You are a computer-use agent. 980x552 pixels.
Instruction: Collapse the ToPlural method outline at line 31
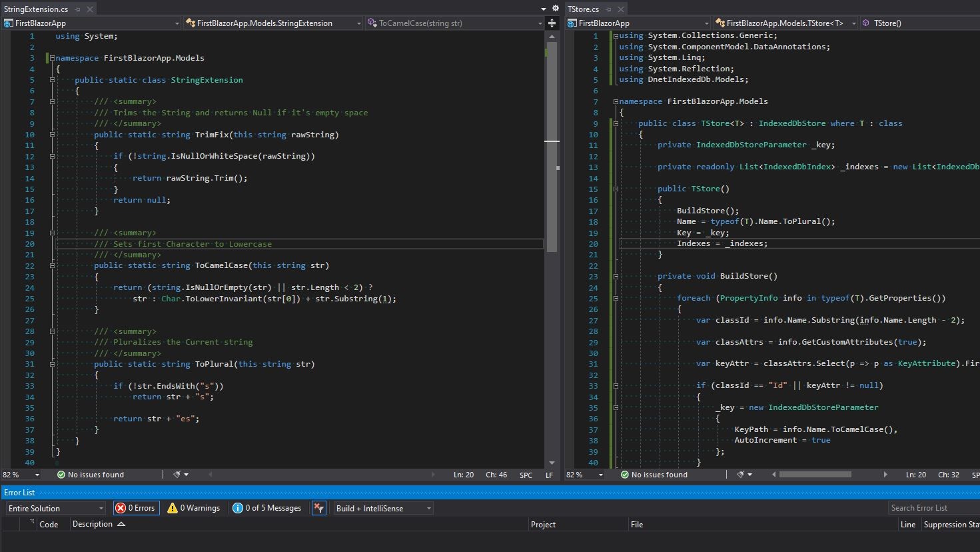pos(52,364)
